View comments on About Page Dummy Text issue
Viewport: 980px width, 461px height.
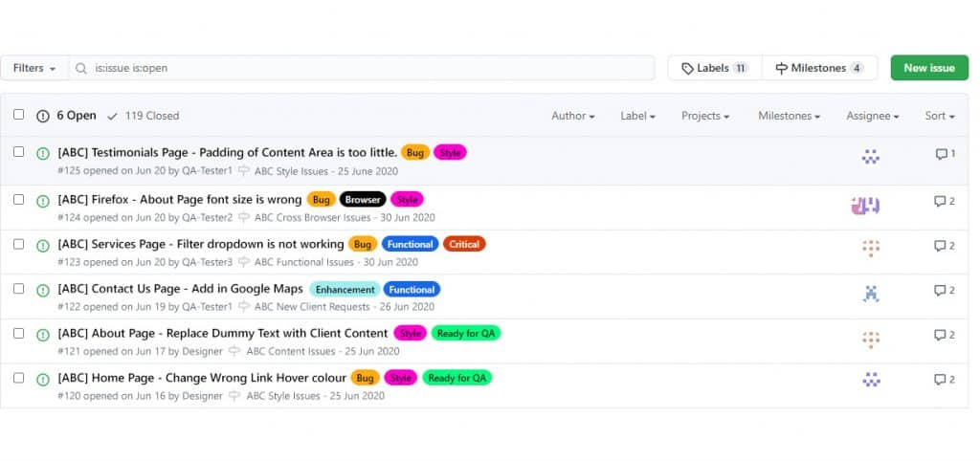[x=945, y=335]
